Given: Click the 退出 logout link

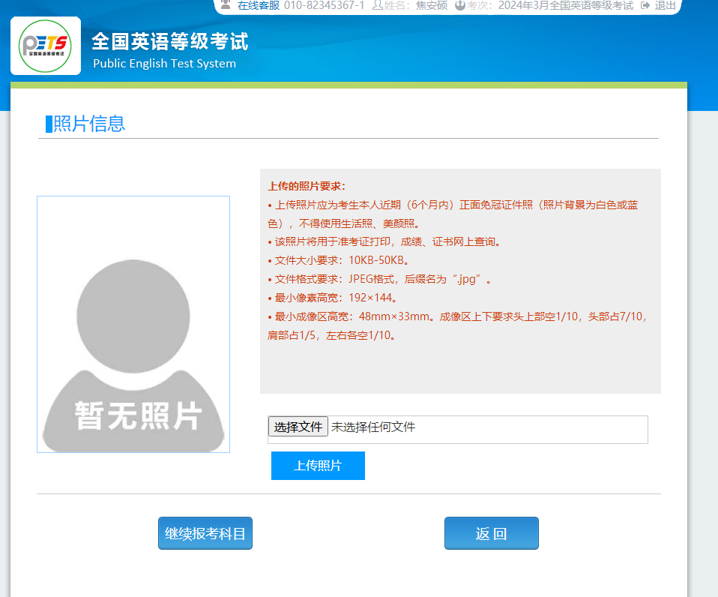Looking at the screenshot, I should 665,6.
